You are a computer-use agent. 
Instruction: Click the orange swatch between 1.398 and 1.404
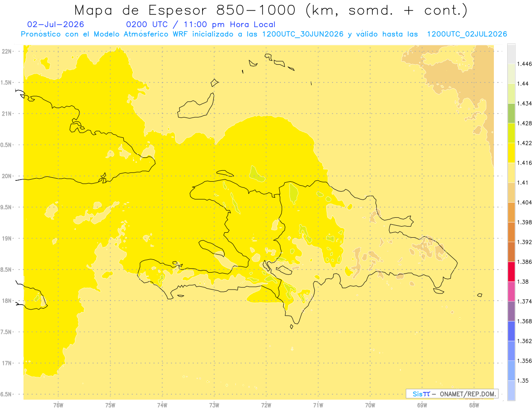click(x=511, y=212)
